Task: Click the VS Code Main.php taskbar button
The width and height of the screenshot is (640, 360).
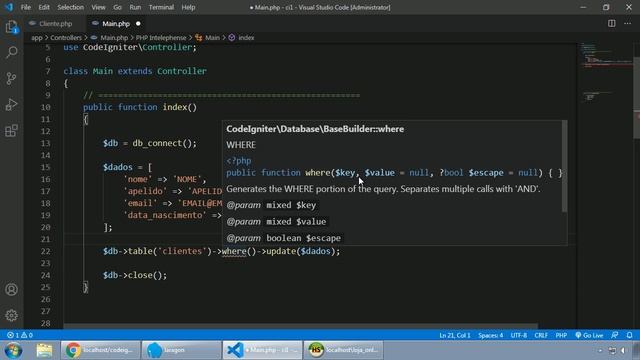Action: (x=262, y=350)
